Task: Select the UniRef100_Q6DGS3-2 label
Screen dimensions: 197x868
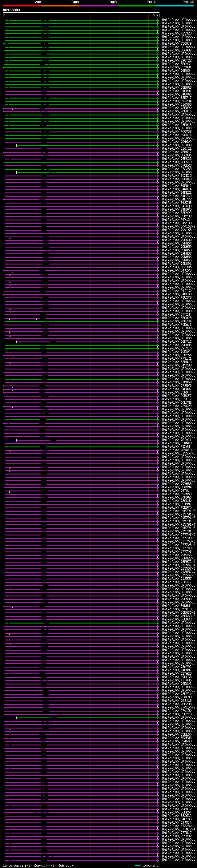Action: point(179,612)
